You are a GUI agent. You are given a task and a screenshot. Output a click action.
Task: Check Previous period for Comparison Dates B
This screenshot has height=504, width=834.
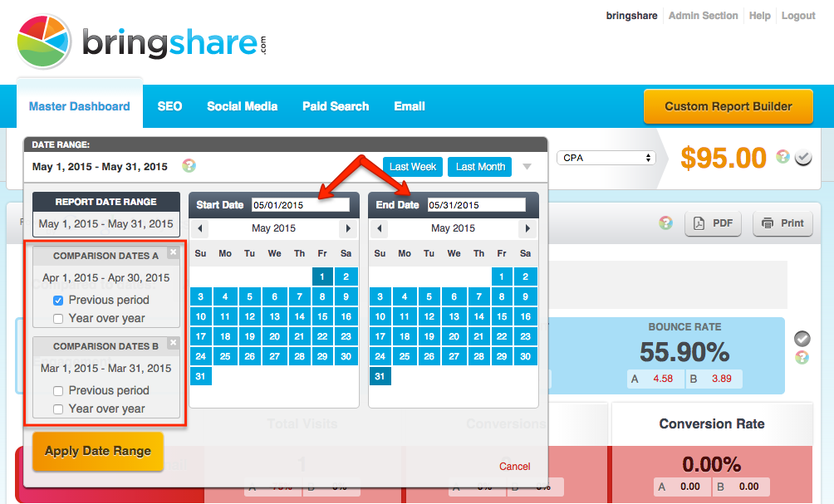58,391
